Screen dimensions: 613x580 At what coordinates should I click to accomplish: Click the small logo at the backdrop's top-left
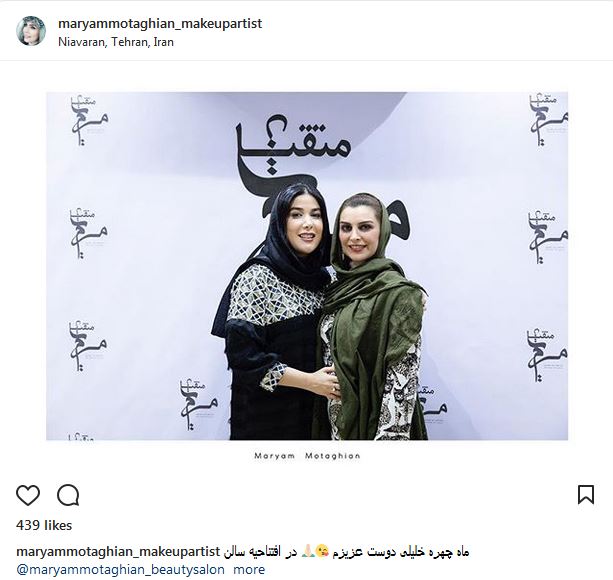[88, 121]
